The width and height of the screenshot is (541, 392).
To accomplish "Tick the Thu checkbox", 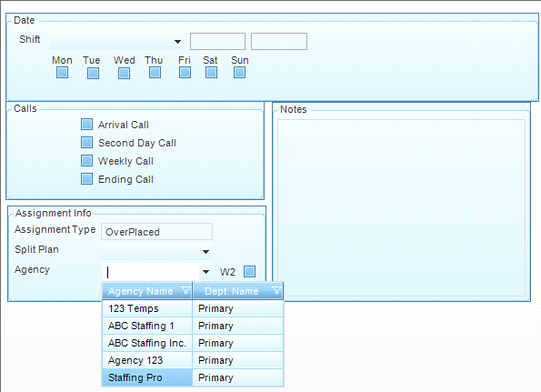I will point(155,73).
